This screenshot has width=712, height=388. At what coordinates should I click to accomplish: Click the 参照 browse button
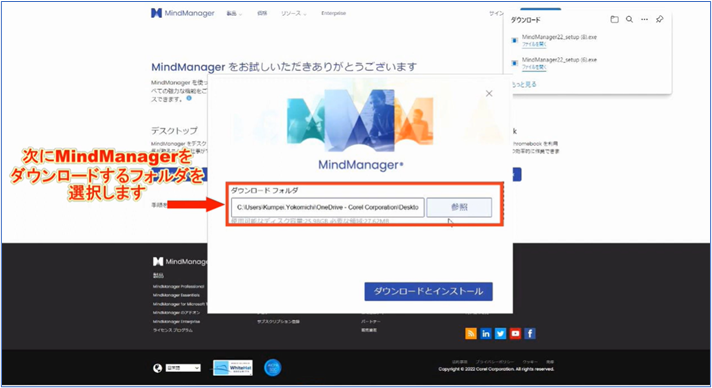(x=459, y=207)
